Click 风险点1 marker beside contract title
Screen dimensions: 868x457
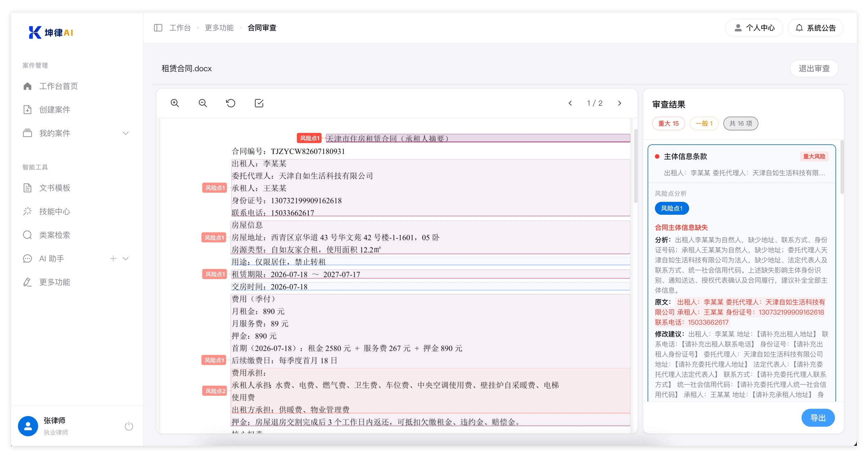click(310, 138)
